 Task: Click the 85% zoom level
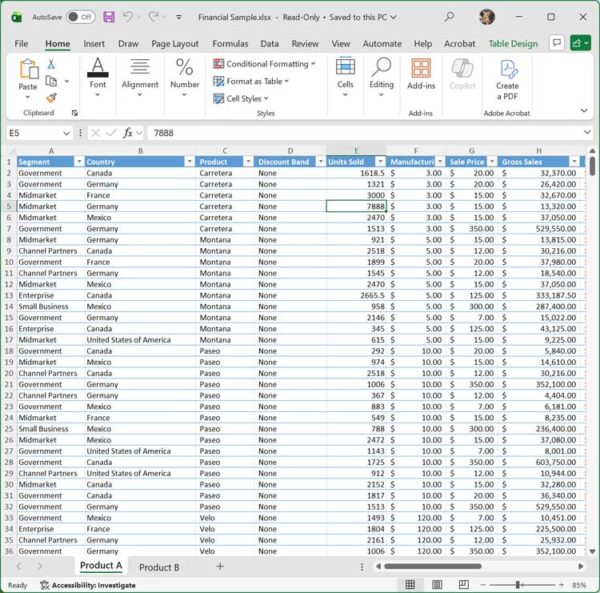pos(579,585)
